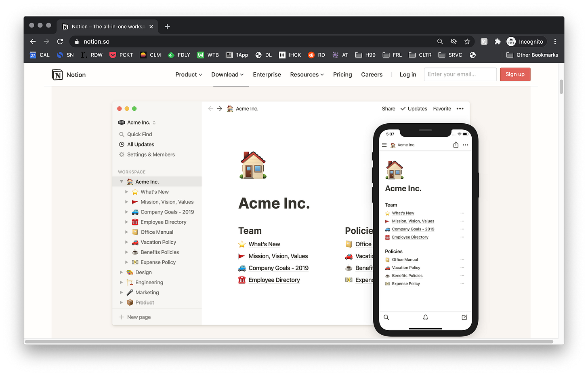Expand the Marketing sidebar section
The image size is (588, 376).
(x=121, y=292)
